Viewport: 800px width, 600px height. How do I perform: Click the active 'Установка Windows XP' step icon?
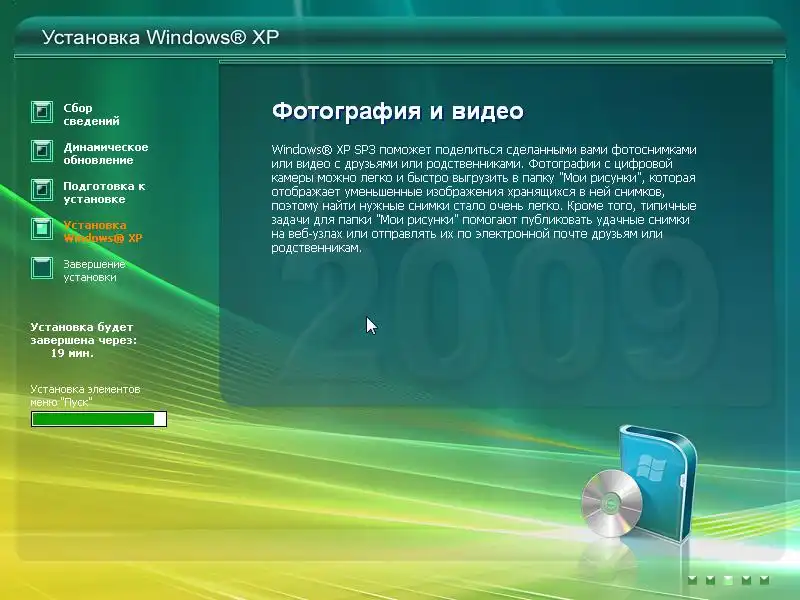coord(42,229)
